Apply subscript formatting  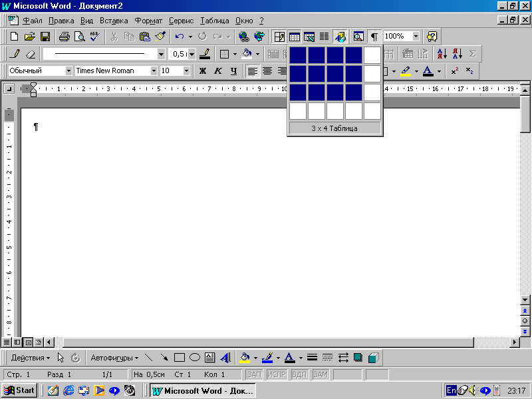(x=469, y=71)
